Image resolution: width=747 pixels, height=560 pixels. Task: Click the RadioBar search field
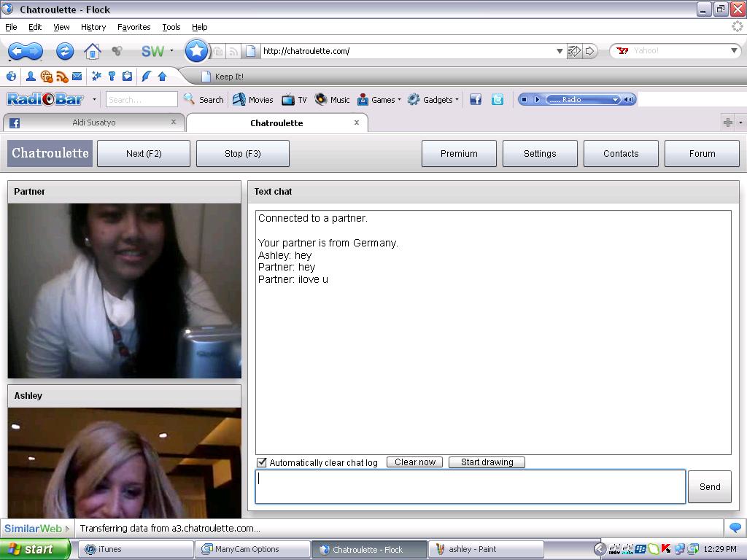(x=142, y=99)
